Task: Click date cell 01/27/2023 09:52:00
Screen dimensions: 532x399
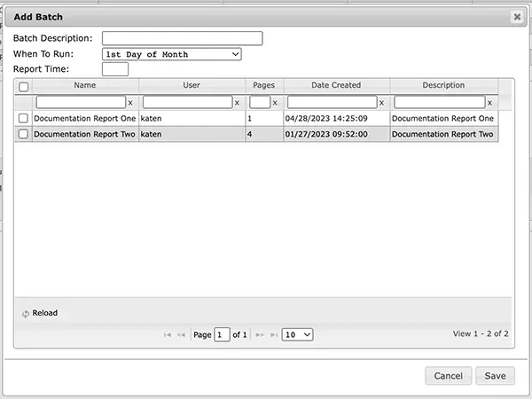Action: tap(337, 134)
